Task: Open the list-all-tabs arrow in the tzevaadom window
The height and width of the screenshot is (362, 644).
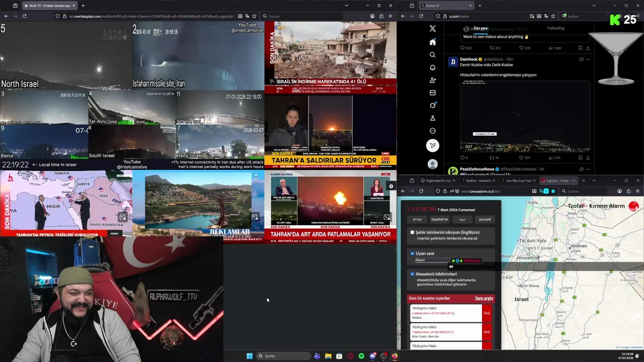Action: tap(594, 180)
